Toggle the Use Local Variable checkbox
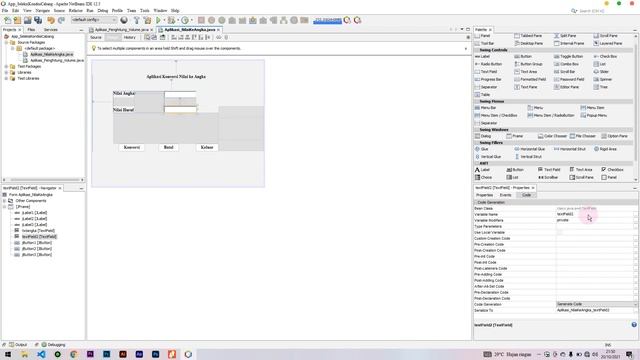The height and width of the screenshot is (360, 640). click(x=559, y=232)
